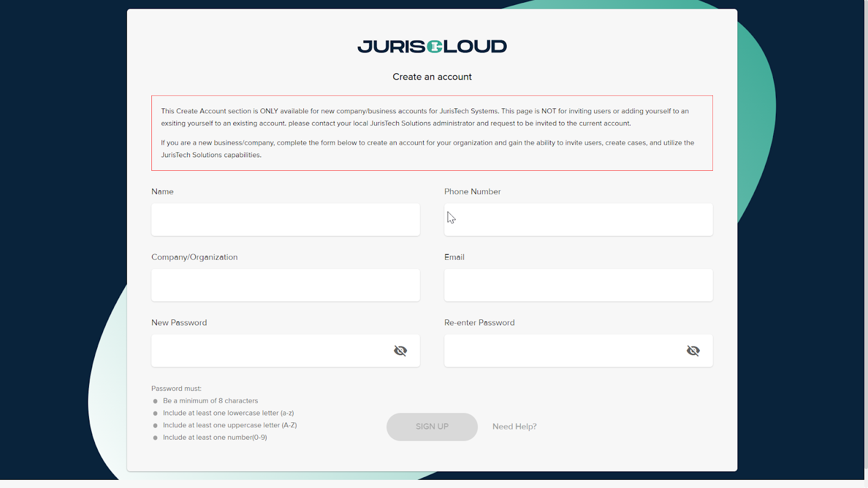868x488 pixels.
Task: Click the Company/Organization input field
Action: coord(285,285)
